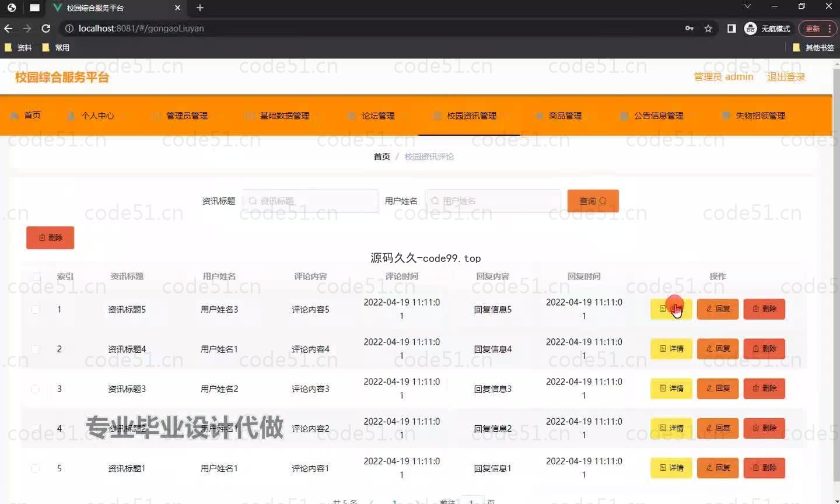The height and width of the screenshot is (504, 840).
Task: Click the page vertical scrollbar
Action: [x=836, y=274]
